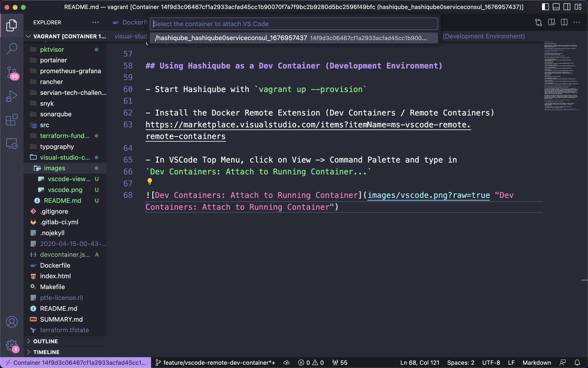Expand the rancher folder
Screen dimensions: 588x368
[x=65, y=82]
